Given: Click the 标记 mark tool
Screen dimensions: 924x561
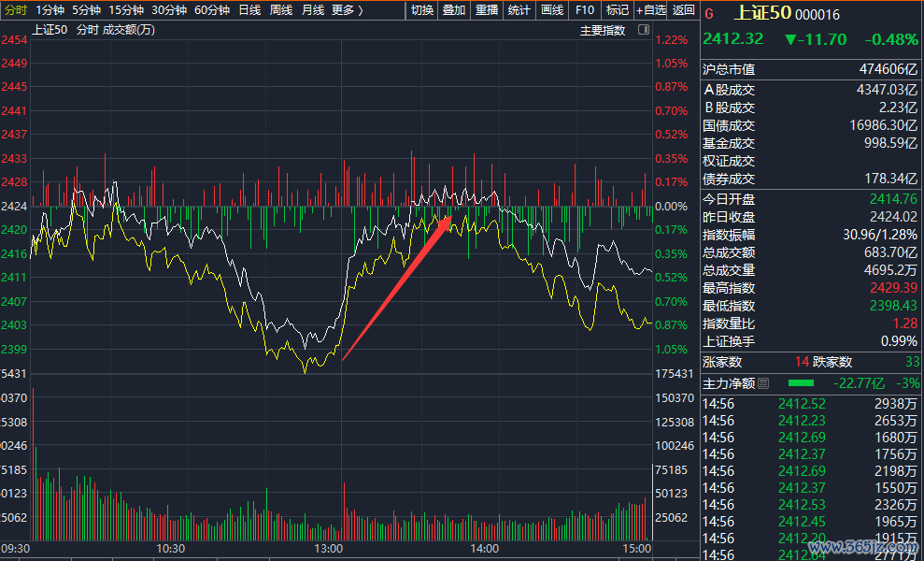Looking at the screenshot, I should coord(617,10).
